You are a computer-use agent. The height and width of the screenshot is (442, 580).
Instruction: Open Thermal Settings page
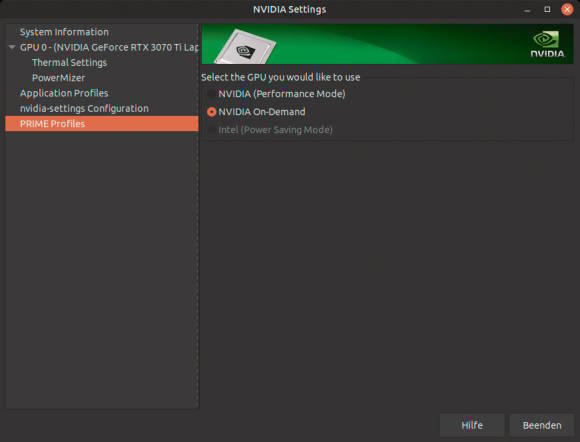70,63
